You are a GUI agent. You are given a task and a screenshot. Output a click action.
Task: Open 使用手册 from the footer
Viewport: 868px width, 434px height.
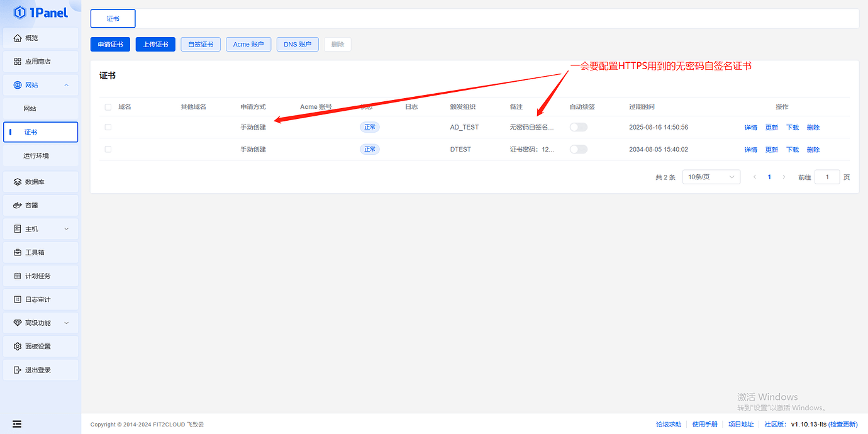pos(704,424)
